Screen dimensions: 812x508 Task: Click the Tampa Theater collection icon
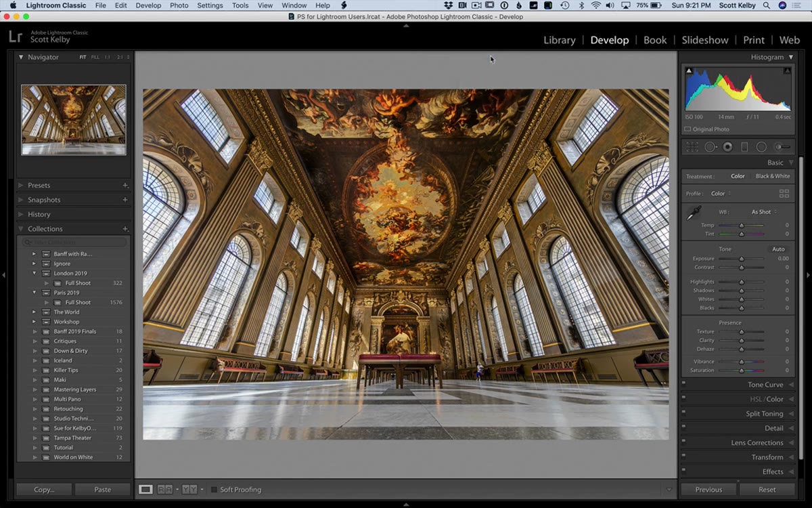coord(46,438)
